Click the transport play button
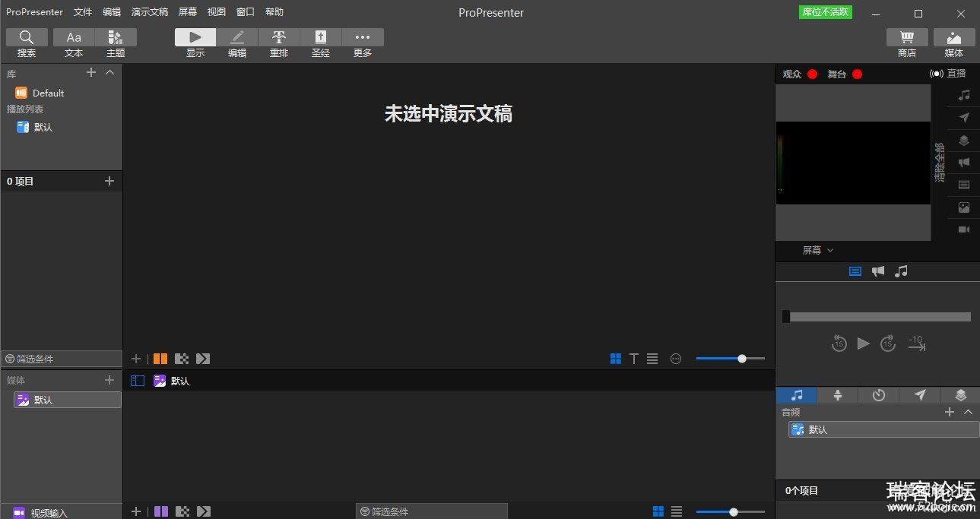 point(863,343)
